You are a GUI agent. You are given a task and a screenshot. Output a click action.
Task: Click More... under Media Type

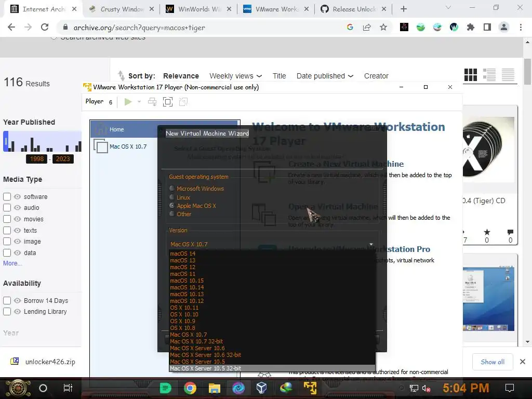[x=12, y=263]
